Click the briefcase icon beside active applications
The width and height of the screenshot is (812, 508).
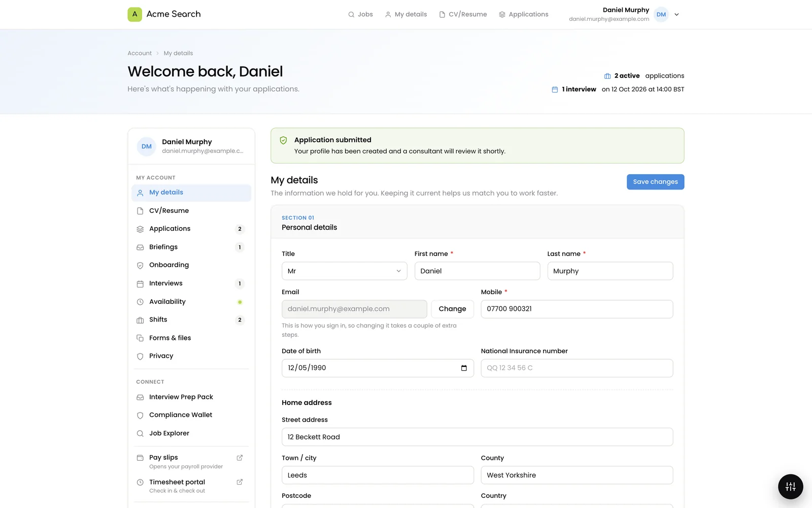607,76
